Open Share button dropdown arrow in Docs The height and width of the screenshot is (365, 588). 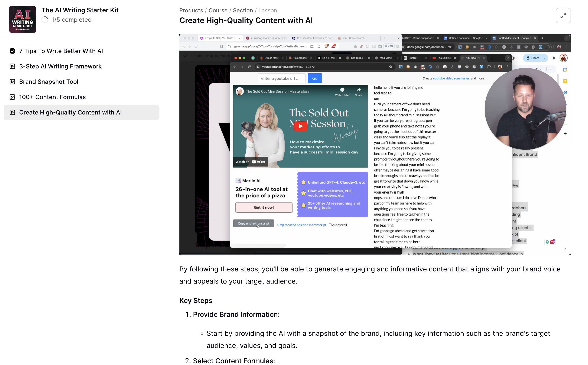(544, 58)
